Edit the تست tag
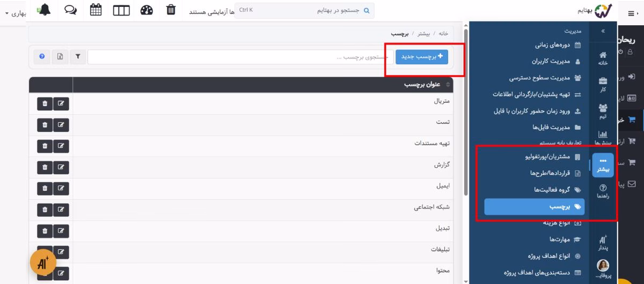The width and height of the screenshot is (644, 284). pos(61,125)
